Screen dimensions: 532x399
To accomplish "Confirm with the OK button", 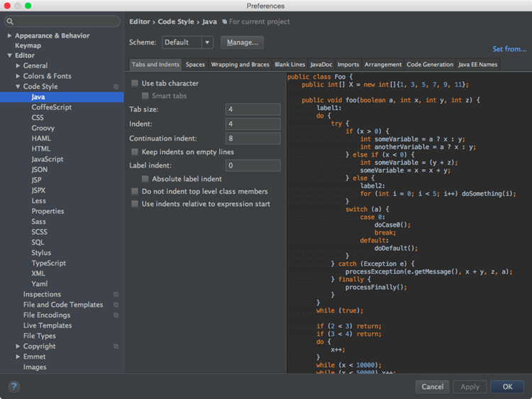I will pos(507,387).
